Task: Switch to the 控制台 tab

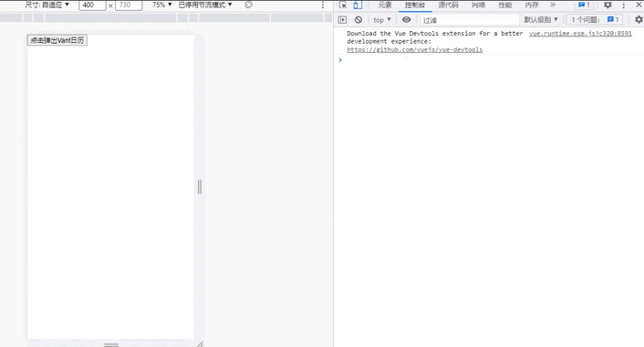Action: coord(415,5)
